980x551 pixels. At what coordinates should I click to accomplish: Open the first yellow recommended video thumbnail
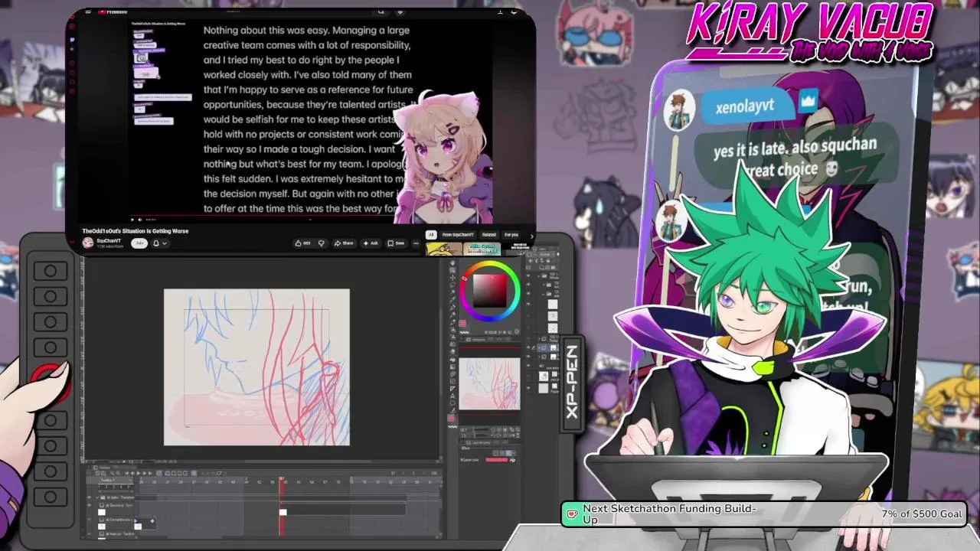pyautogui.click(x=443, y=249)
